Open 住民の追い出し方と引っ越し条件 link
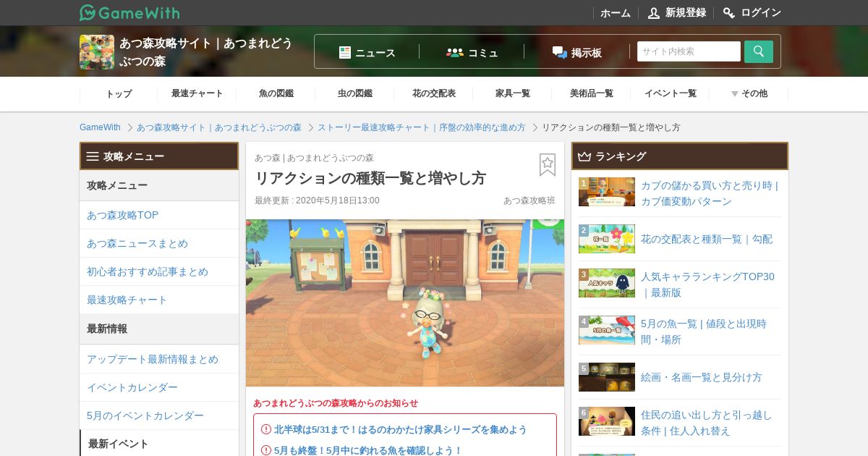Viewport: 868px width, 456px height. coord(706,423)
